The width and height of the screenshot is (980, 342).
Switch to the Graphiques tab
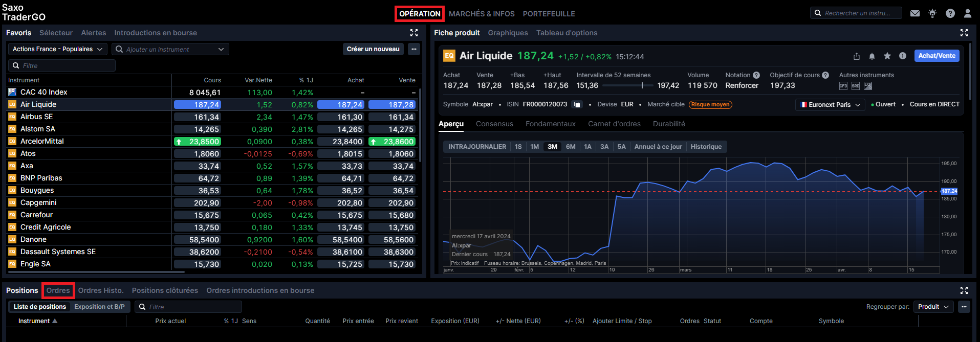click(508, 33)
